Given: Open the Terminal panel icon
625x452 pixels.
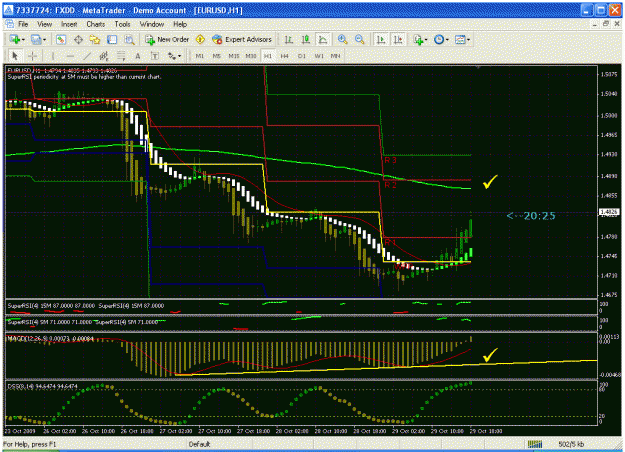Looking at the screenshot, I should (112, 39).
